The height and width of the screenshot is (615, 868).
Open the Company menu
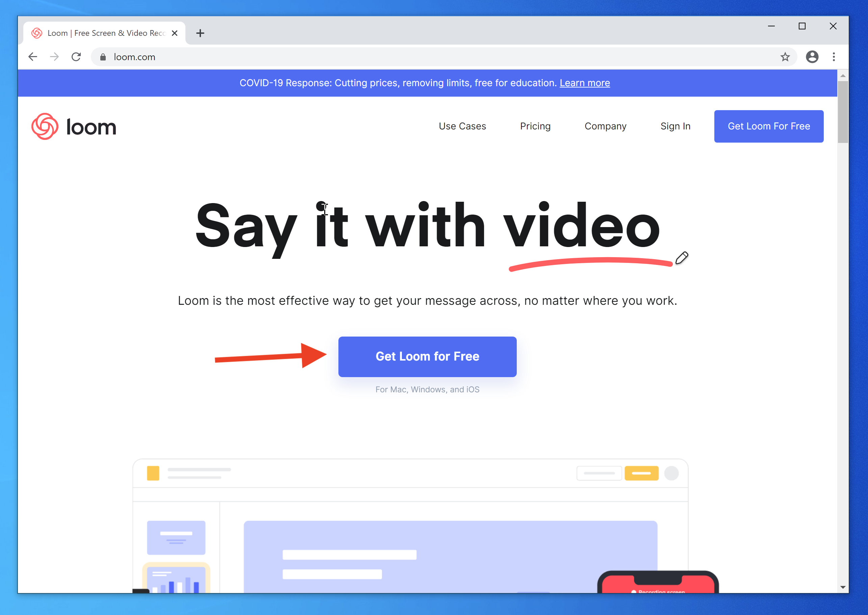605,126
